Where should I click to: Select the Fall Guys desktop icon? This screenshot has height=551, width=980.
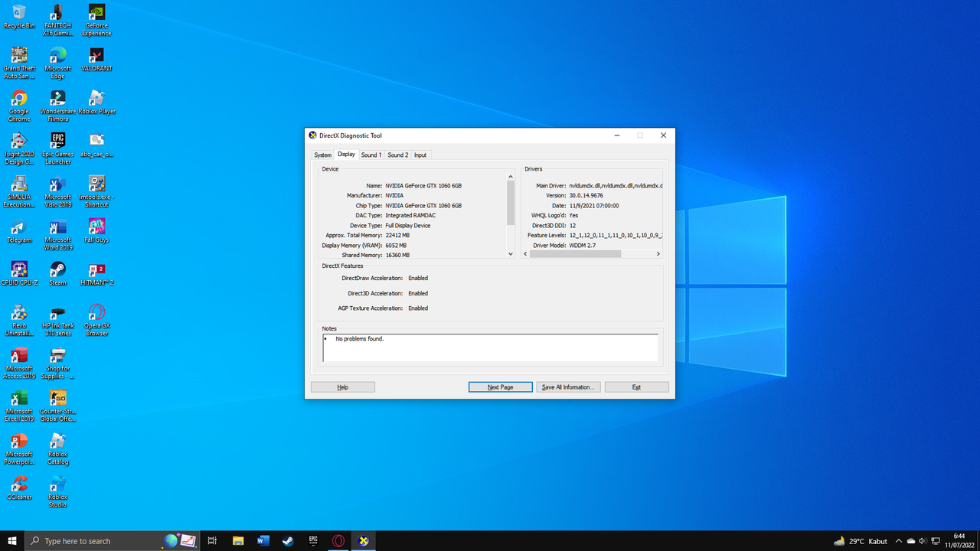(96, 231)
